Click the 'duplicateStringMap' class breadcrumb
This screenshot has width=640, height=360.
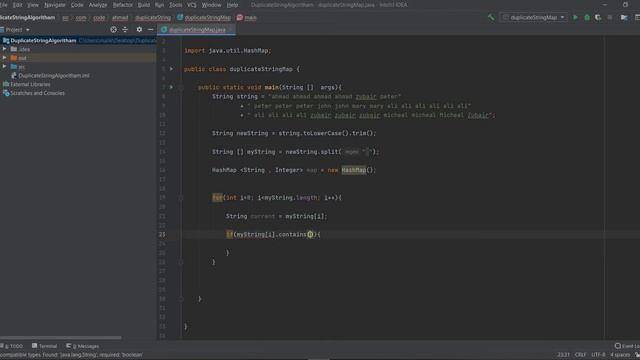pyautogui.click(x=204, y=18)
